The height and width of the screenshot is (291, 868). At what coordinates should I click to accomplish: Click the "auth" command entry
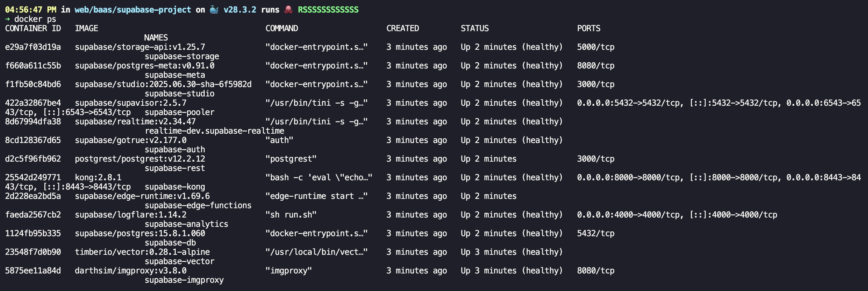coord(279,140)
